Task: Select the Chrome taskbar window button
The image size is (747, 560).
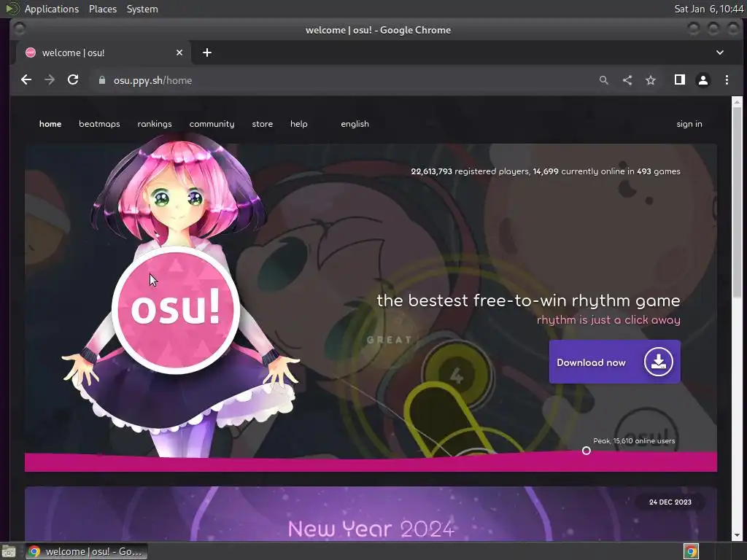Action: (x=86, y=551)
